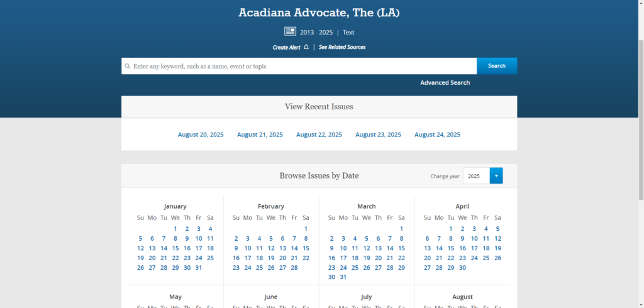
Task: Select April 30 in the calendar
Action: click(x=462, y=268)
